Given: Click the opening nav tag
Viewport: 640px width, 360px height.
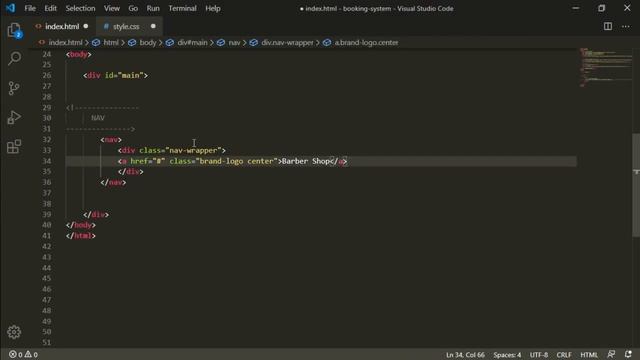Looking at the screenshot, I should point(111,140).
